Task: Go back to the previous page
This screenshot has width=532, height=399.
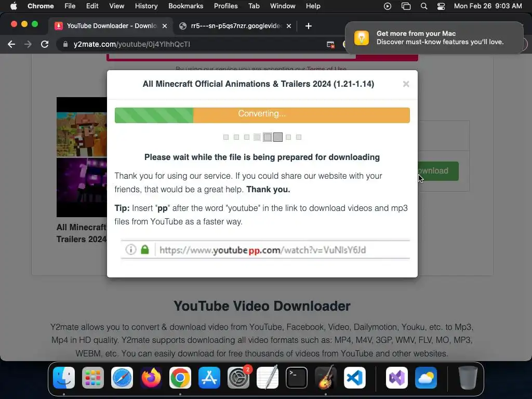Action: pyautogui.click(x=11, y=44)
